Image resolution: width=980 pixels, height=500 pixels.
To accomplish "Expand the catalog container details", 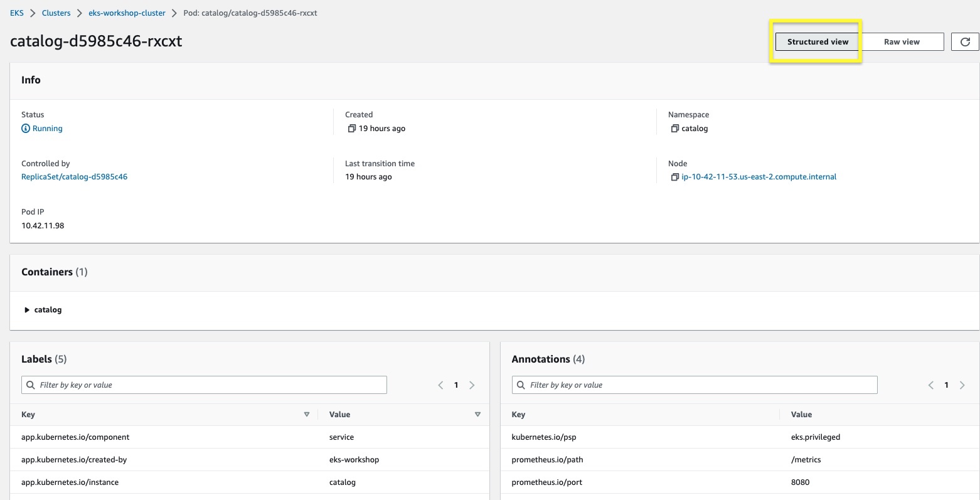I will [x=27, y=310].
